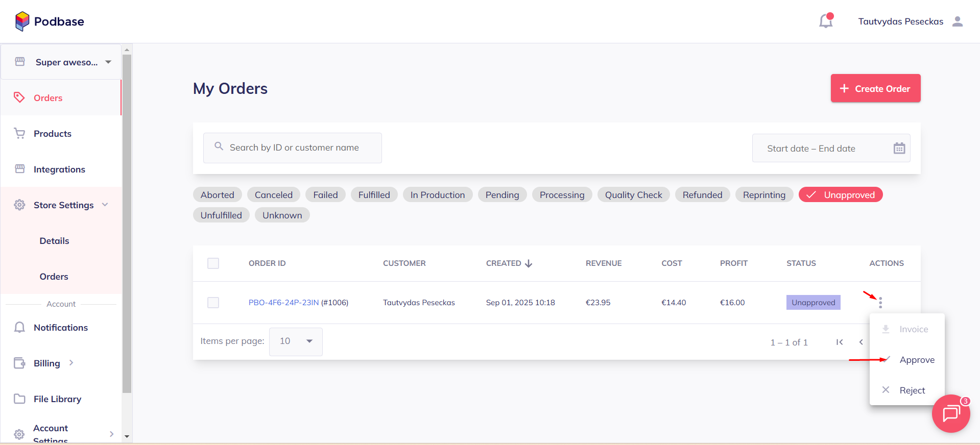
Task: Go to first page of results
Action: pos(839,342)
